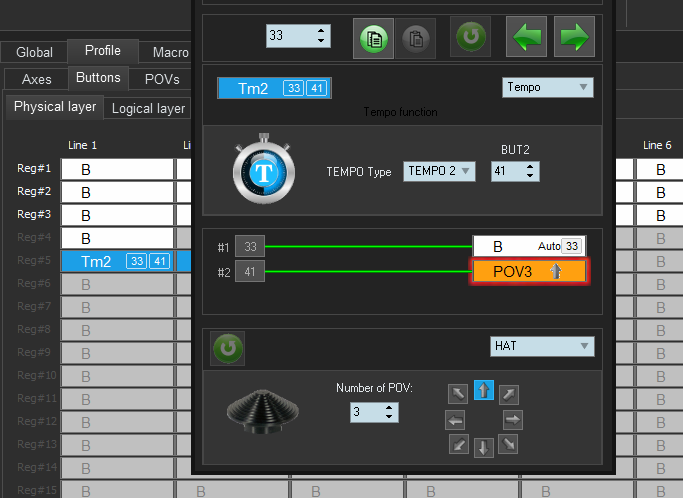This screenshot has height=498, width=683.
Task: Select the POV up direction arrow
Action: pos(484,390)
